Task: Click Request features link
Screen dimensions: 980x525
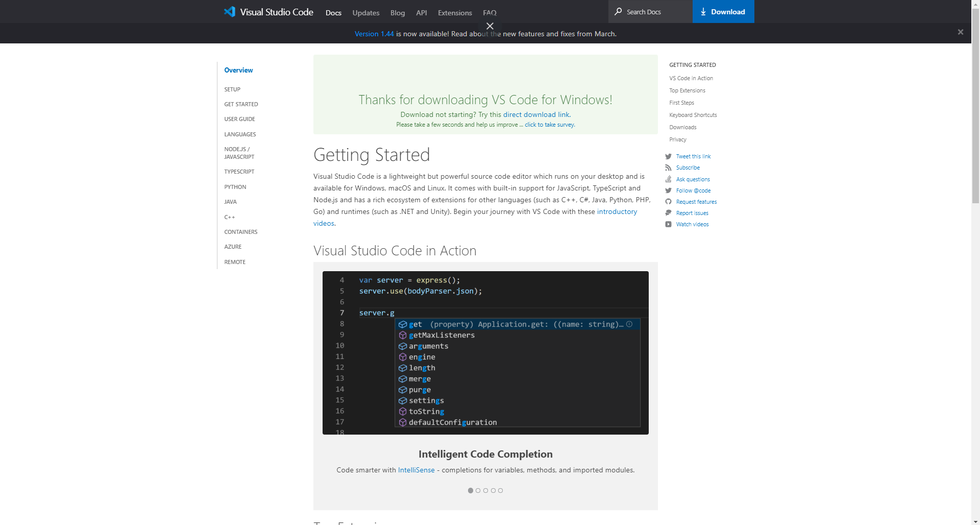Action: pyautogui.click(x=696, y=202)
